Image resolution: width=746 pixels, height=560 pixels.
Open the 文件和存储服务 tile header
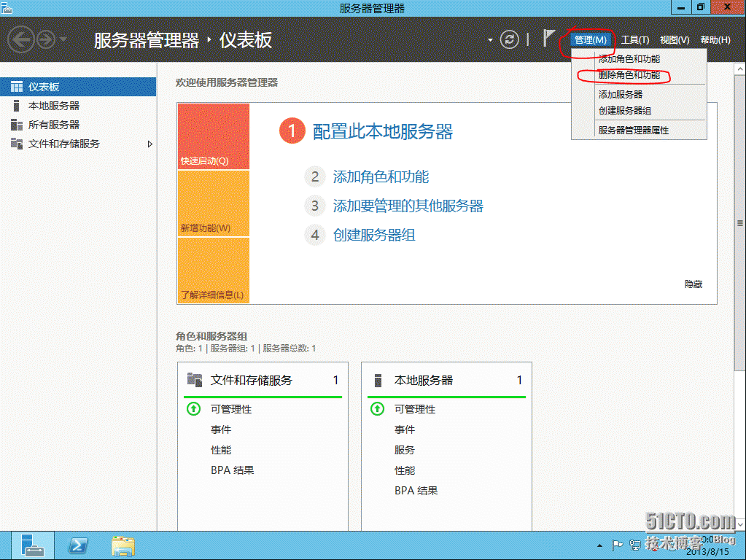263,380
